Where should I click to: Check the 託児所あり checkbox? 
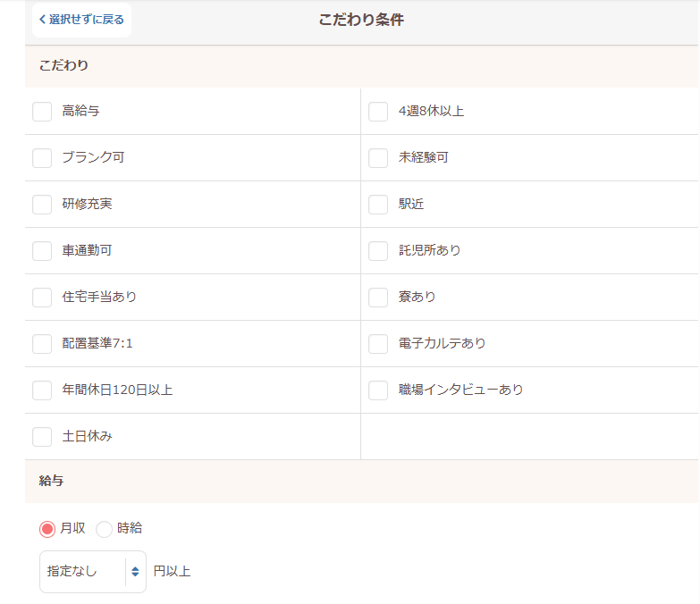pyautogui.click(x=378, y=251)
